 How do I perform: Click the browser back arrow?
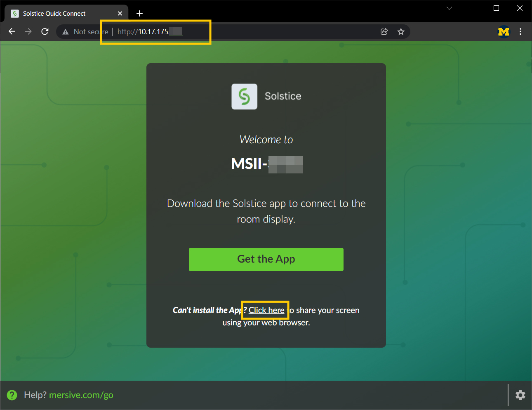[x=12, y=31]
